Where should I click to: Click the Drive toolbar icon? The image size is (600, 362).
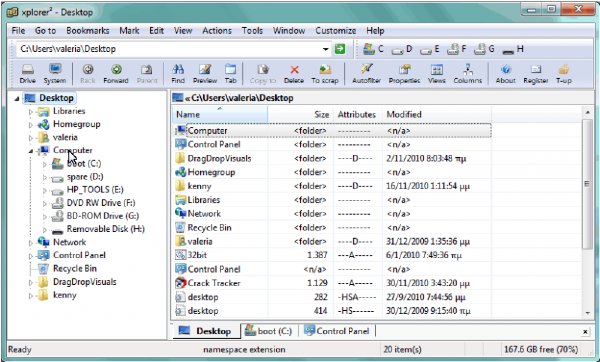pos(28,73)
